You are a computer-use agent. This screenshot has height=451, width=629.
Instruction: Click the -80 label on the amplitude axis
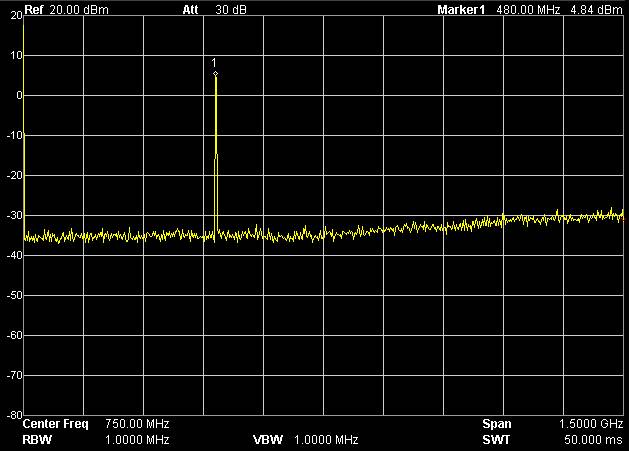coord(15,415)
